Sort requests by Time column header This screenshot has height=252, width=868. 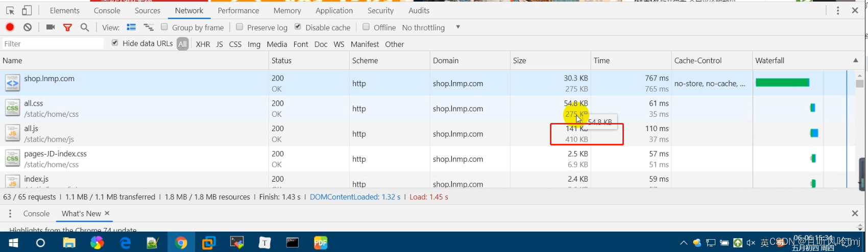pos(631,60)
